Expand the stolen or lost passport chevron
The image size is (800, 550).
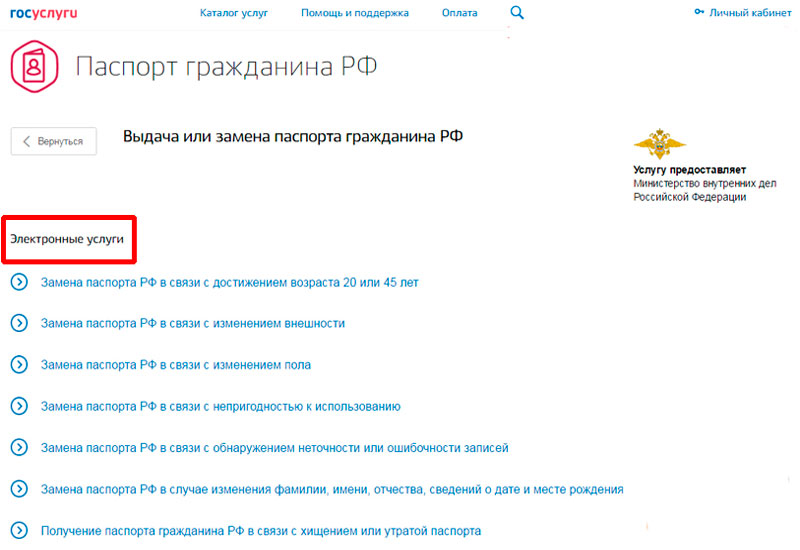[x=18, y=530]
